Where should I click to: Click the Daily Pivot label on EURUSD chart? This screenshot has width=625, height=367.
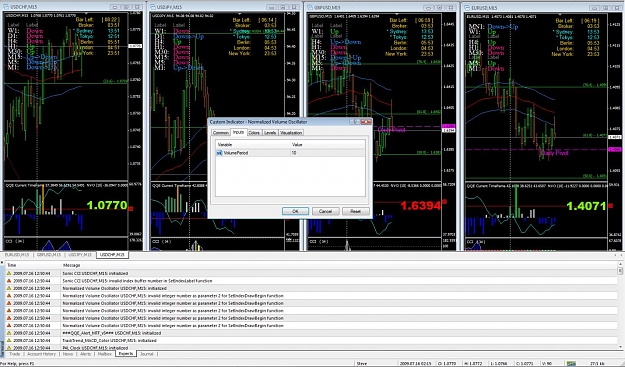(x=554, y=153)
